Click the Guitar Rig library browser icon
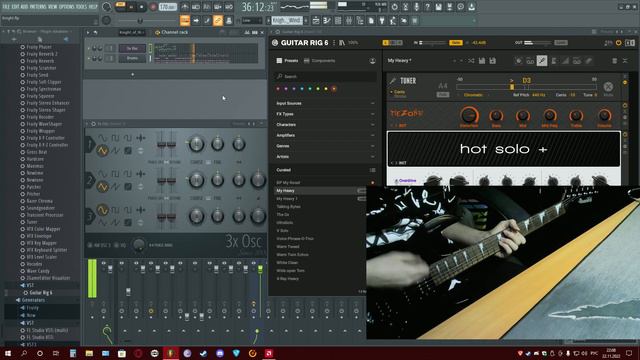The image size is (640, 360). [x=342, y=42]
